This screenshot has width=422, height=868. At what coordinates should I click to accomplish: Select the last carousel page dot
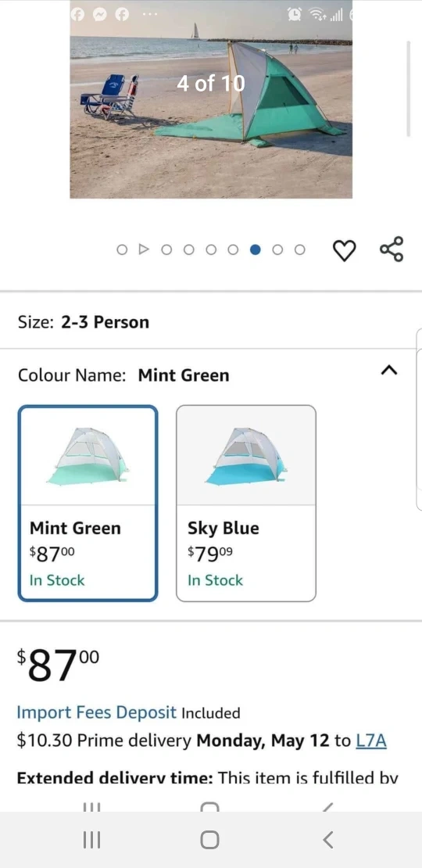(x=300, y=249)
